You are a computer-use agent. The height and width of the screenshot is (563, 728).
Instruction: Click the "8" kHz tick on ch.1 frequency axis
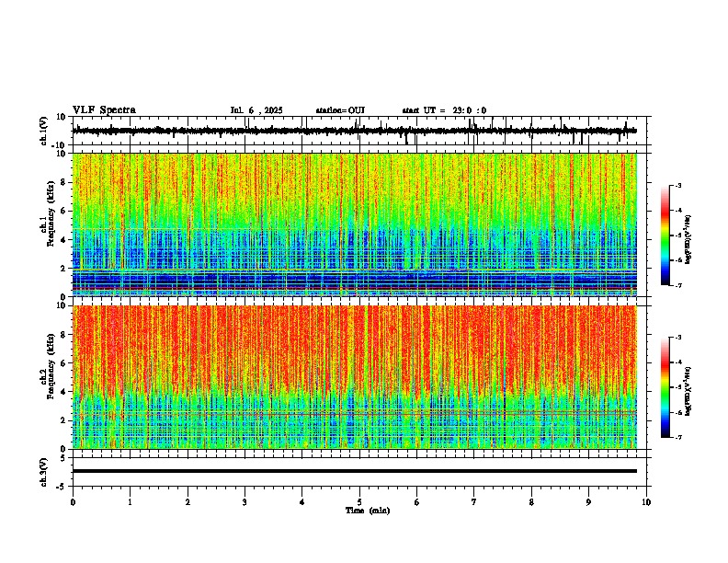tap(64, 182)
